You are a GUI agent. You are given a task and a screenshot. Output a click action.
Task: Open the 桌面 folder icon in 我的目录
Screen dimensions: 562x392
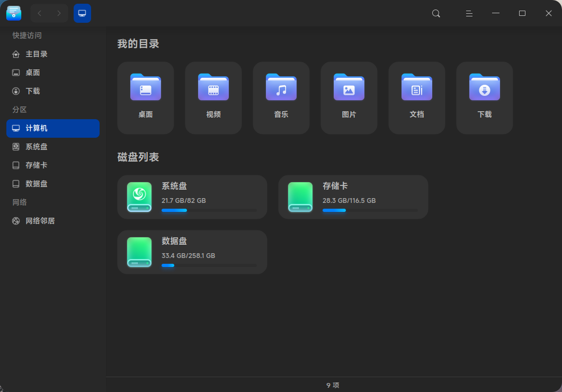tap(146, 87)
